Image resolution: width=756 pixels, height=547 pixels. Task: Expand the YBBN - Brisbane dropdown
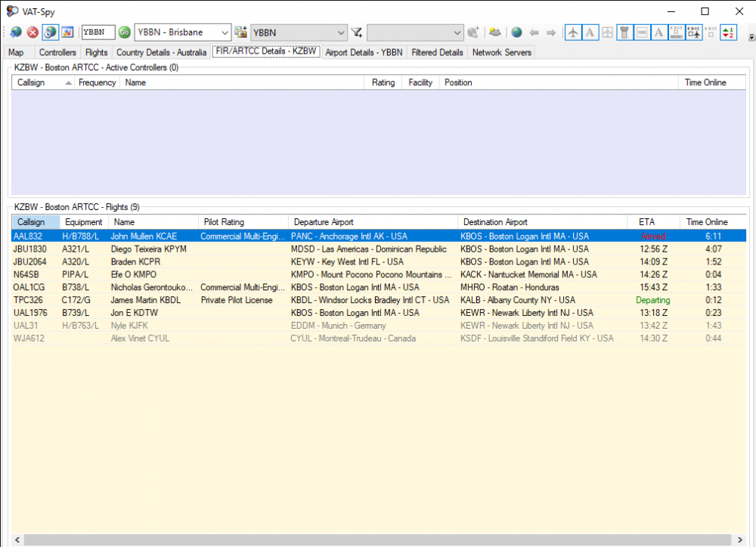[225, 32]
